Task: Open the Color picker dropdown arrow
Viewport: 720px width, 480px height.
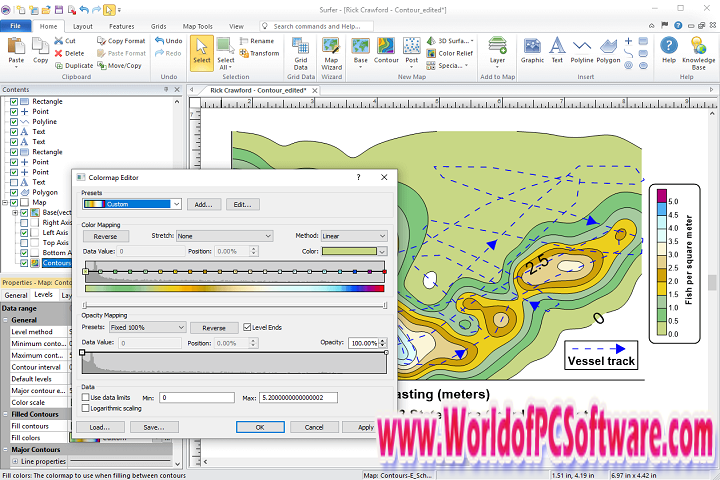Action: [x=382, y=251]
